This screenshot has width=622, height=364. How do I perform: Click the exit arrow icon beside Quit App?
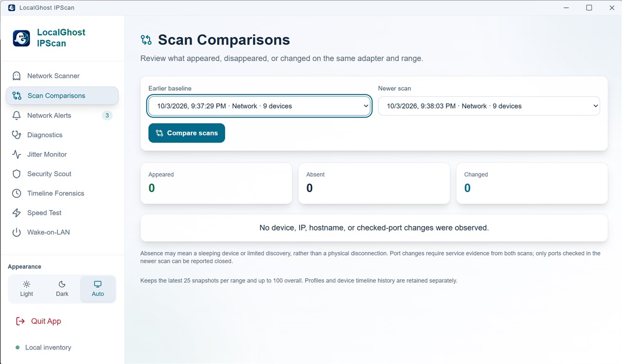[20, 321]
